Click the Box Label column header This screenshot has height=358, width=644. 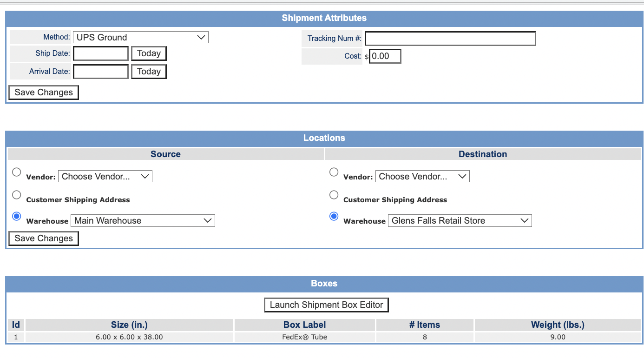tap(305, 325)
